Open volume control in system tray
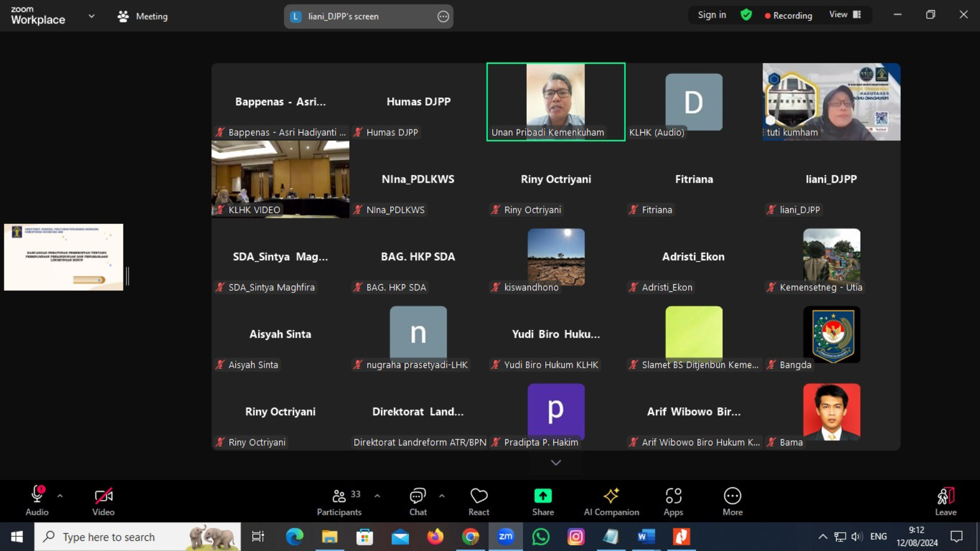 tap(857, 537)
